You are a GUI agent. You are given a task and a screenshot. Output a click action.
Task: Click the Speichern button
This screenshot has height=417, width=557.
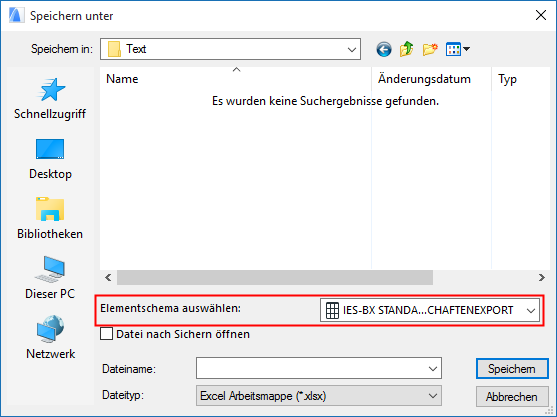click(x=512, y=369)
